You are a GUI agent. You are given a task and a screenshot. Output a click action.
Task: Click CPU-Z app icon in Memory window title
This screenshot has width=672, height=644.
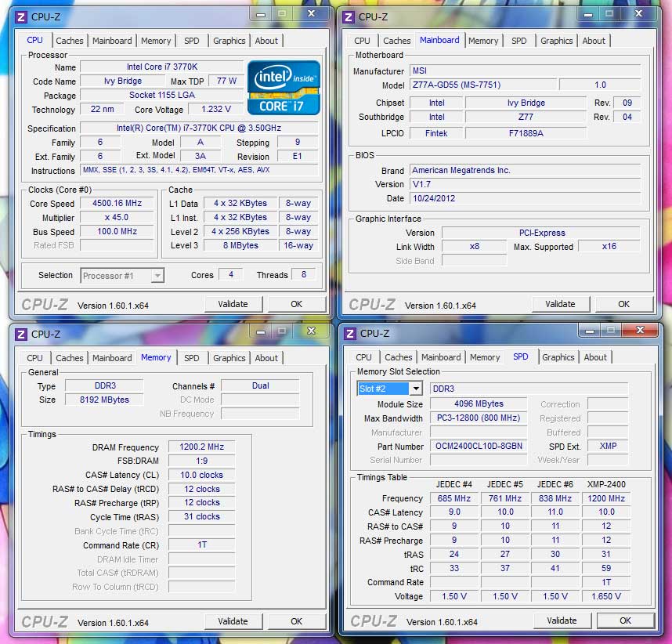[x=20, y=335]
